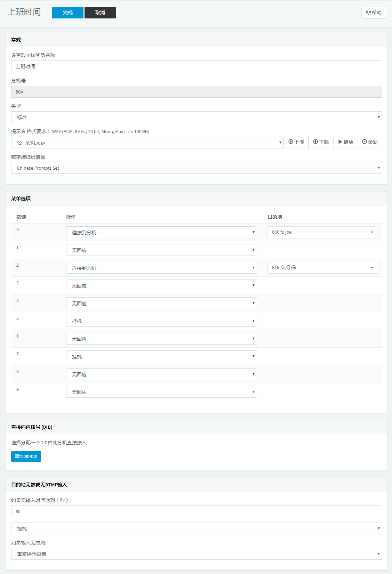Viewport: 392px width, 574px height.
Task: Open the timeout action dropdown showing 挂机
Action: tap(197, 528)
